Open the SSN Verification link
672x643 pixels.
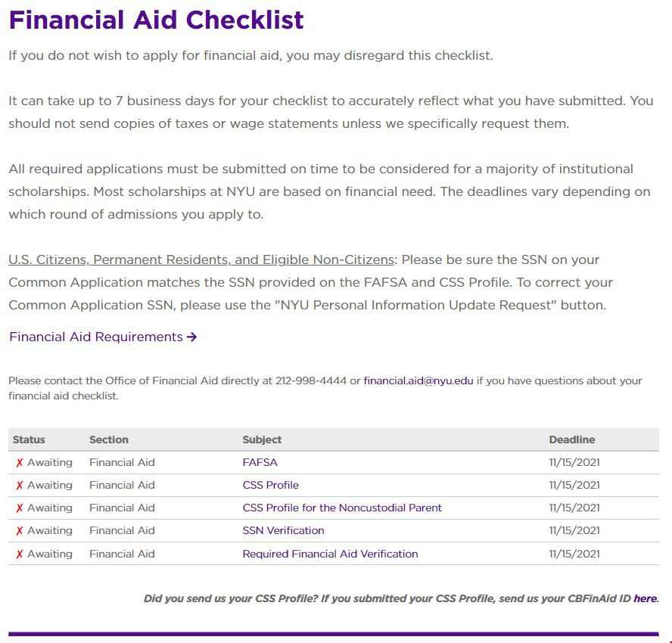(x=283, y=530)
